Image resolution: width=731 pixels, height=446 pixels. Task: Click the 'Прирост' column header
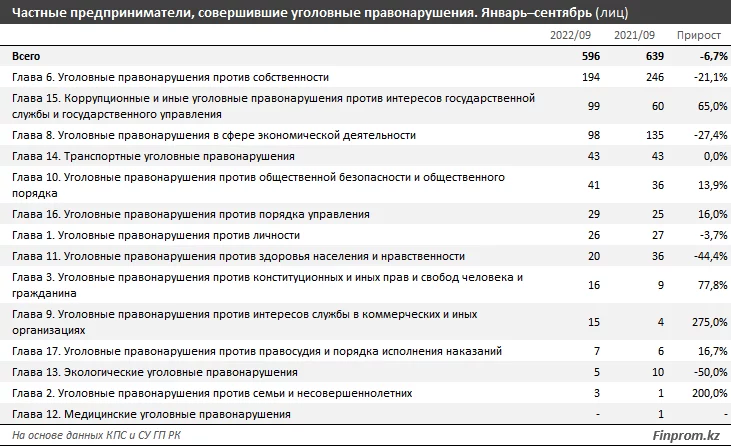(698, 35)
